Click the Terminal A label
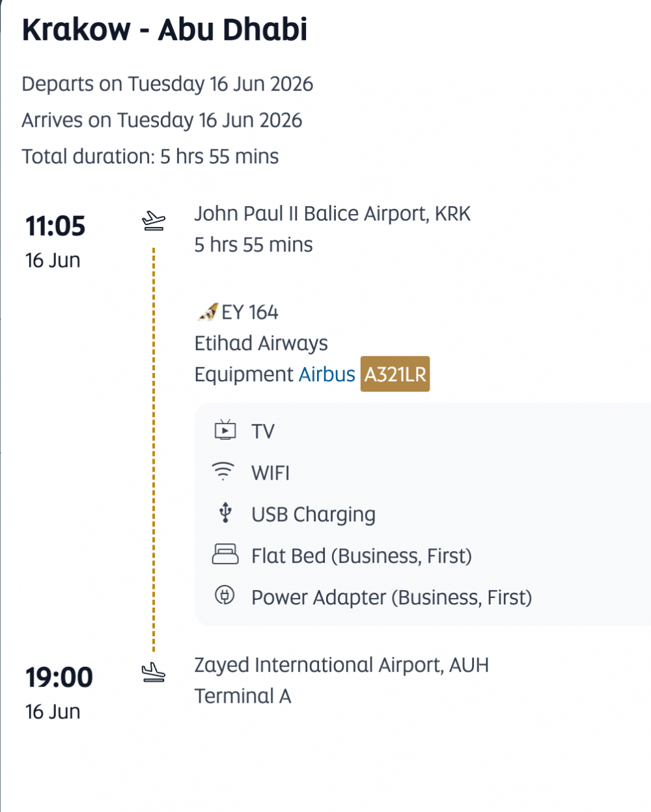 pos(243,696)
